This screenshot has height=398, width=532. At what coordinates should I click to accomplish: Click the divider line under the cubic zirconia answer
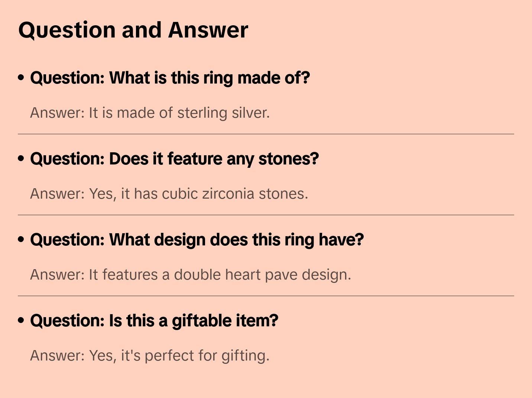coord(266,215)
